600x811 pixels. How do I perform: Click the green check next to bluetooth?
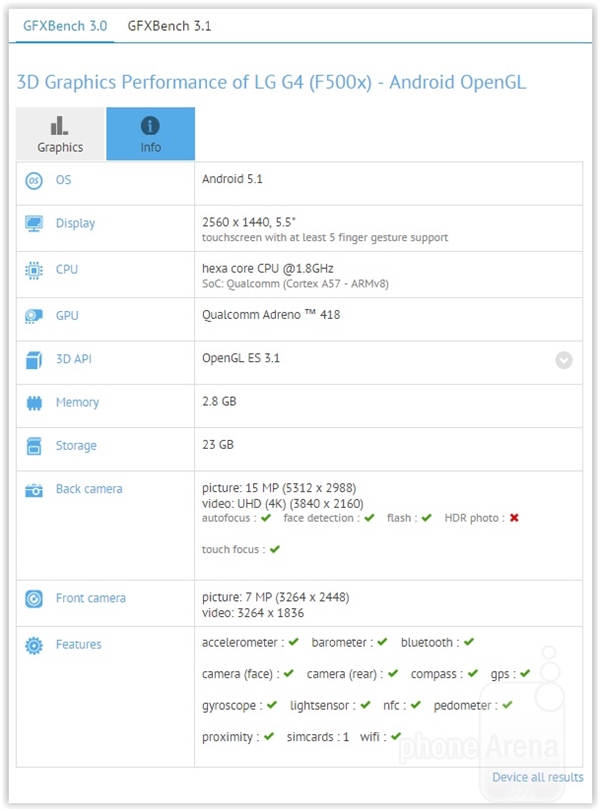pos(469,642)
